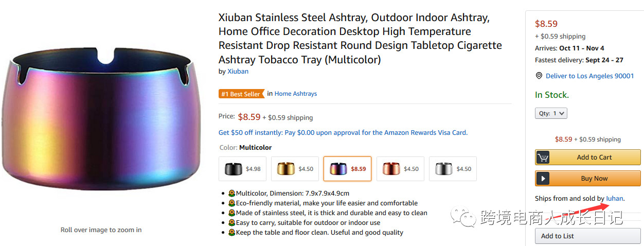Click Deliver to Los Angeles 90001 link

tap(589, 76)
